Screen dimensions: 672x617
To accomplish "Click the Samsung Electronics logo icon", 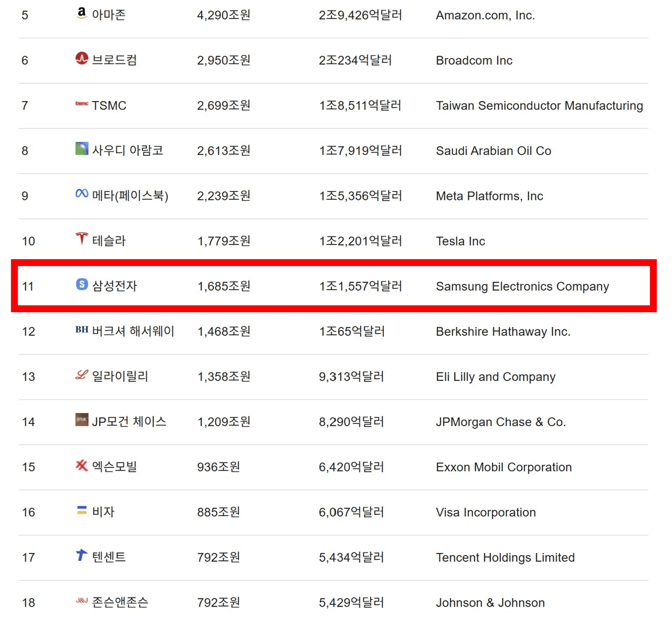I will click(x=81, y=284).
